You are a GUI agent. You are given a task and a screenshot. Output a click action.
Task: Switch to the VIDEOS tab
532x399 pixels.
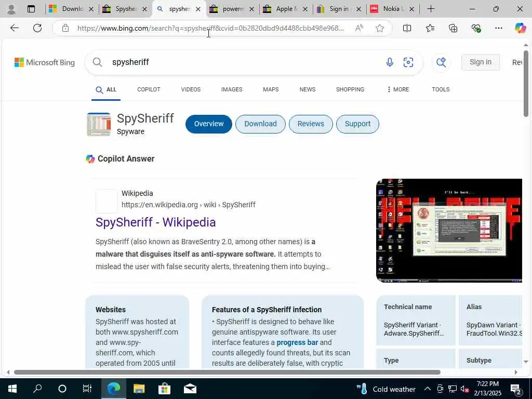(x=191, y=89)
